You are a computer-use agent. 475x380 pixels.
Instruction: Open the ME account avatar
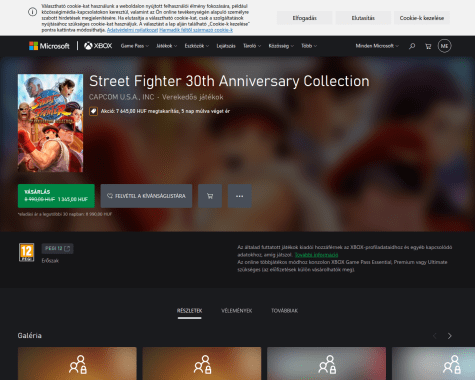click(x=444, y=46)
